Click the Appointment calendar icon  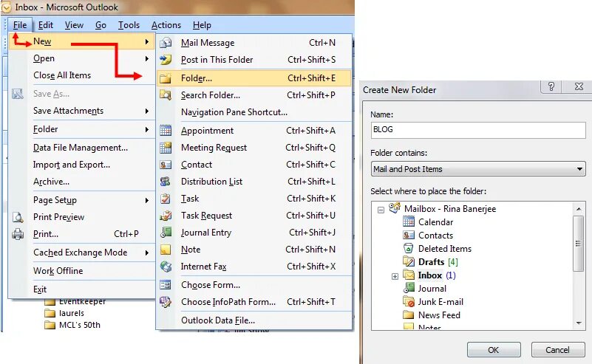click(166, 131)
